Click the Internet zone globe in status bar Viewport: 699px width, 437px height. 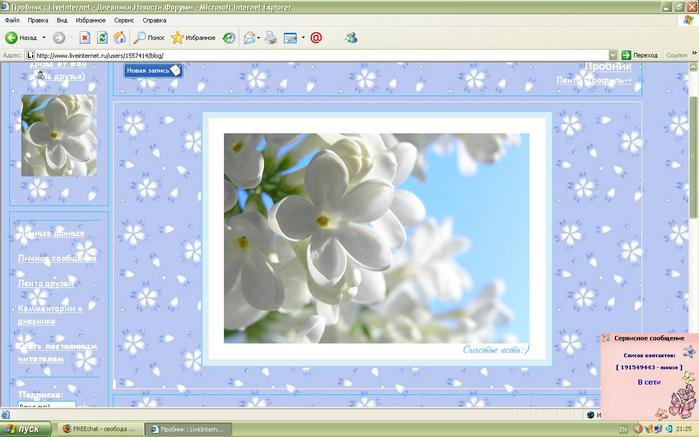(x=591, y=415)
